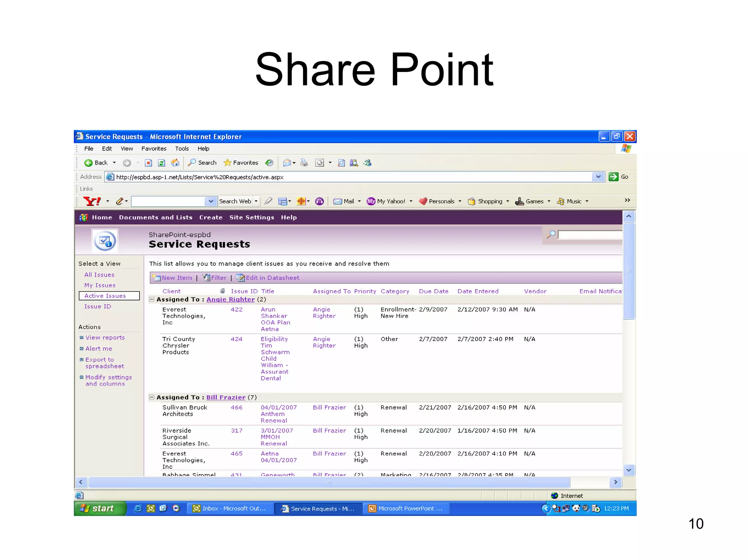Click the Yahoo! logo on toolbar
748x560 pixels.
click(92, 201)
